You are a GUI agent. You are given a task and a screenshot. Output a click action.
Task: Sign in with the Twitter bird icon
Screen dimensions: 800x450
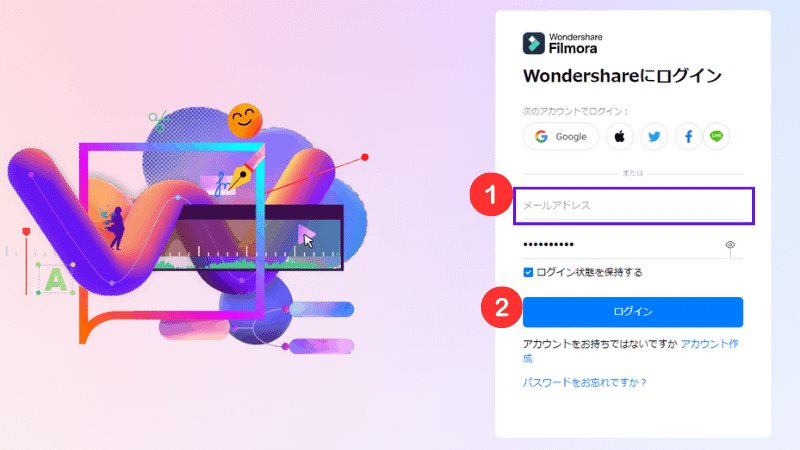(x=654, y=137)
